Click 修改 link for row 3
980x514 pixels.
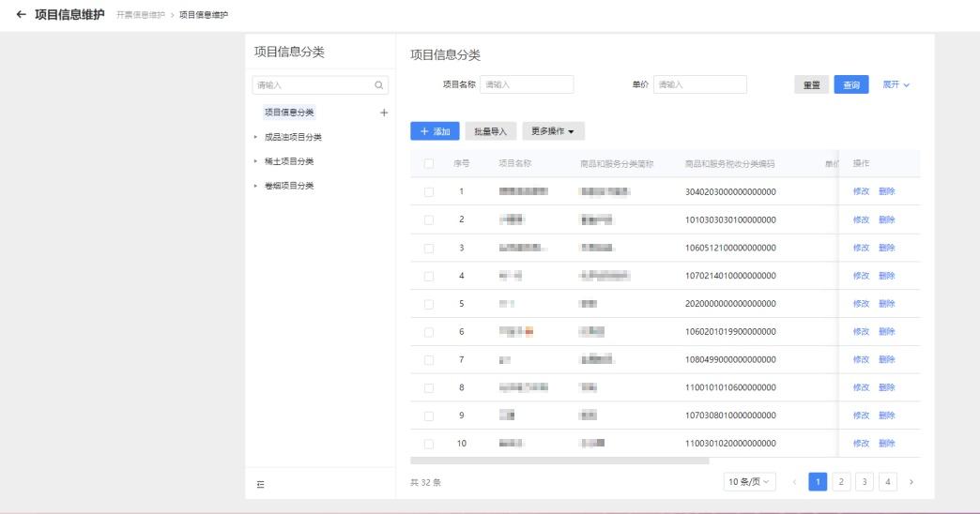[x=861, y=248]
